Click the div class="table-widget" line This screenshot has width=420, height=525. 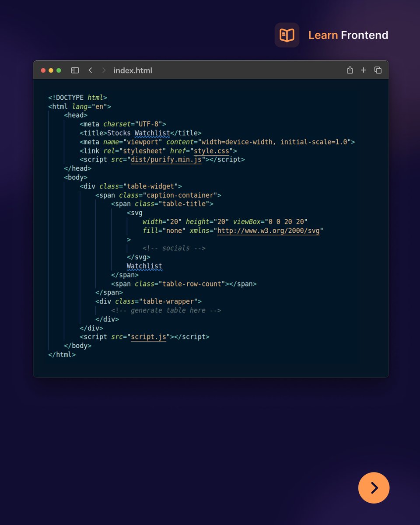pos(131,186)
